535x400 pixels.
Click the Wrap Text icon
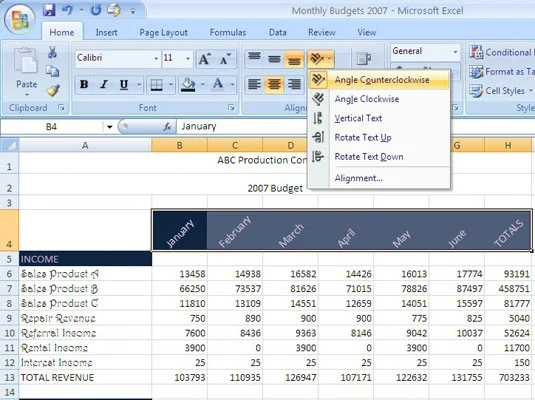(363, 59)
